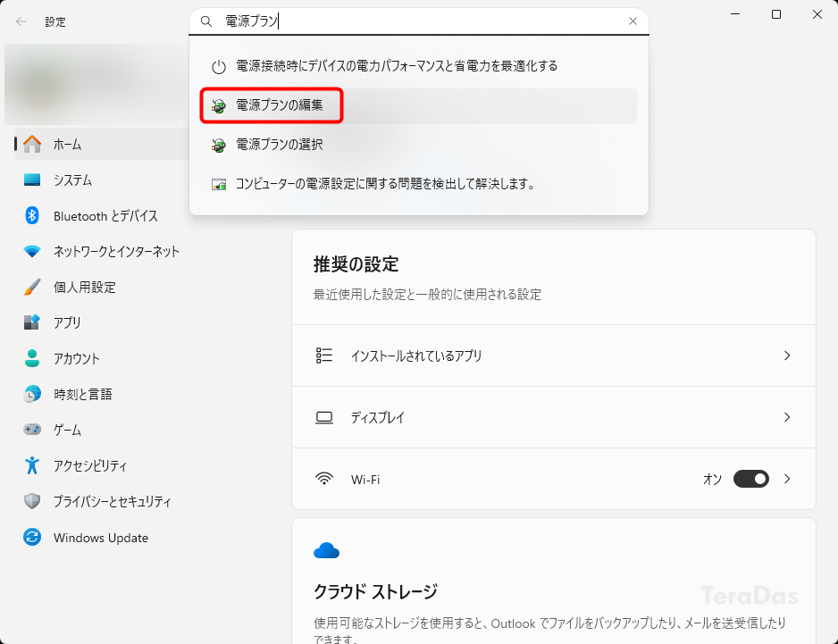838x644 pixels.
Task: Click the battery icon beside 電源プランの選択
Action: (219, 145)
